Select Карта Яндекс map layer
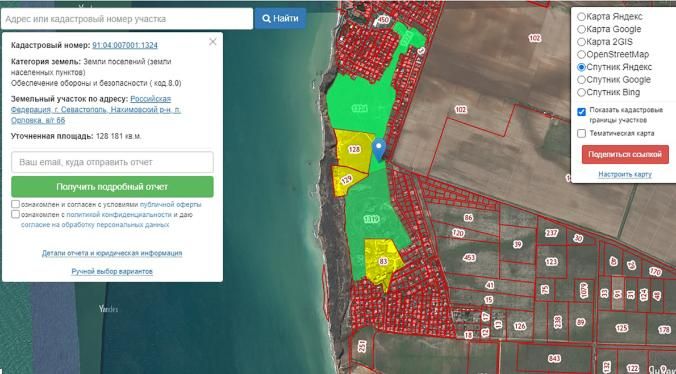The image size is (676, 374). click(x=581, y=17)
